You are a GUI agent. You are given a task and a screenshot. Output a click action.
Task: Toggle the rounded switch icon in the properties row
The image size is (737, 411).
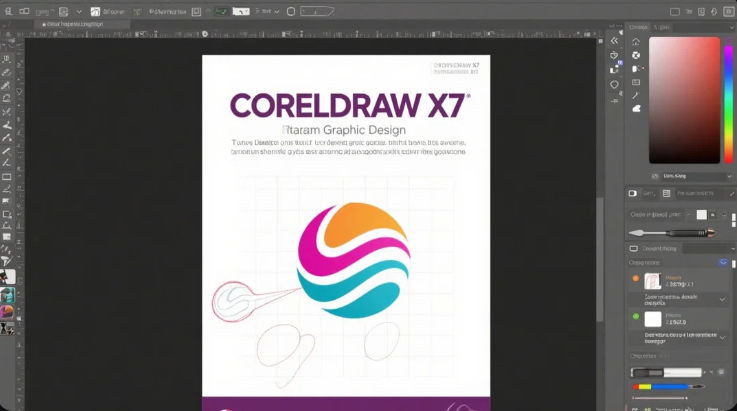633,193
